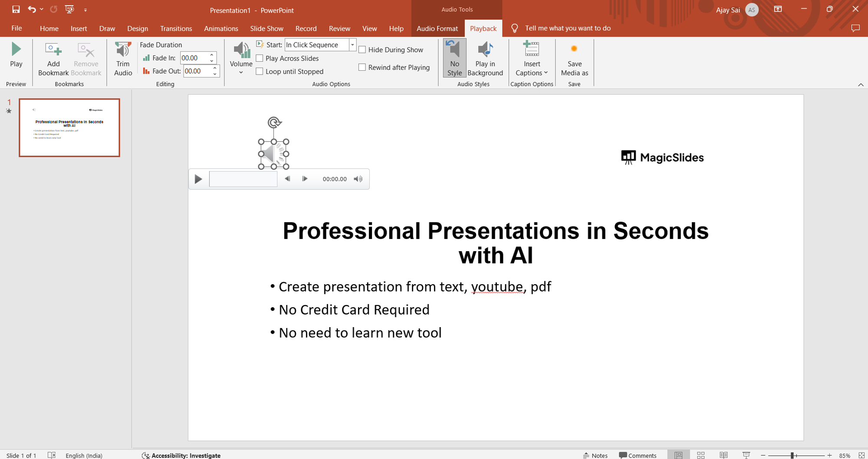Open the Slide Show tab
This screenshot has height=459, width=868.
pyautogui.click(x=266, y=28)
